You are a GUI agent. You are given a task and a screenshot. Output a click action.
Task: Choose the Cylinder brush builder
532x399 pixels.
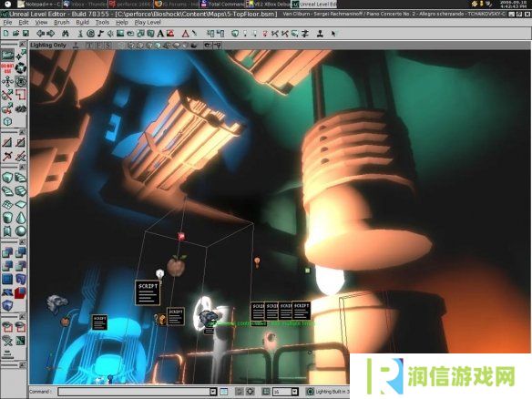click(7, 218)
